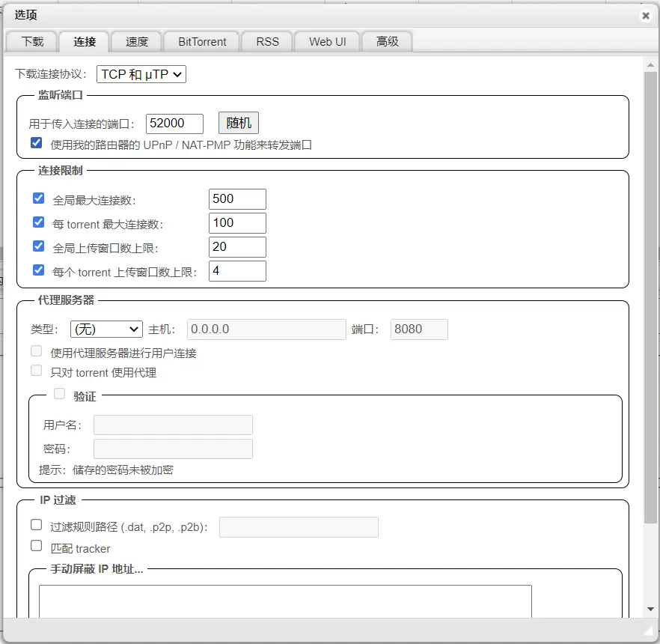Image resolution: width=660 pixels, height=644 pixels.
Task: Toggle the 每 torrent 最大连接数 checkbox
Action: [x=39, y=222]
